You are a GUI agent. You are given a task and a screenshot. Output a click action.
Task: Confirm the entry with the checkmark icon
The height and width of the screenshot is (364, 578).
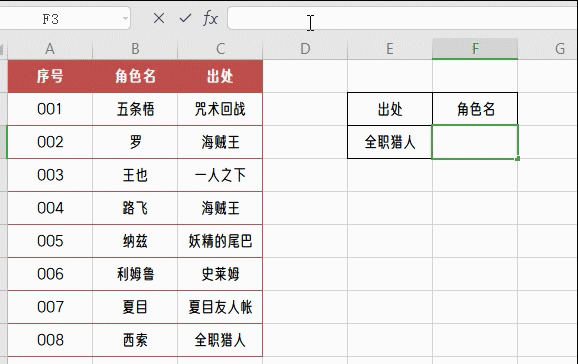coord(185,18)
